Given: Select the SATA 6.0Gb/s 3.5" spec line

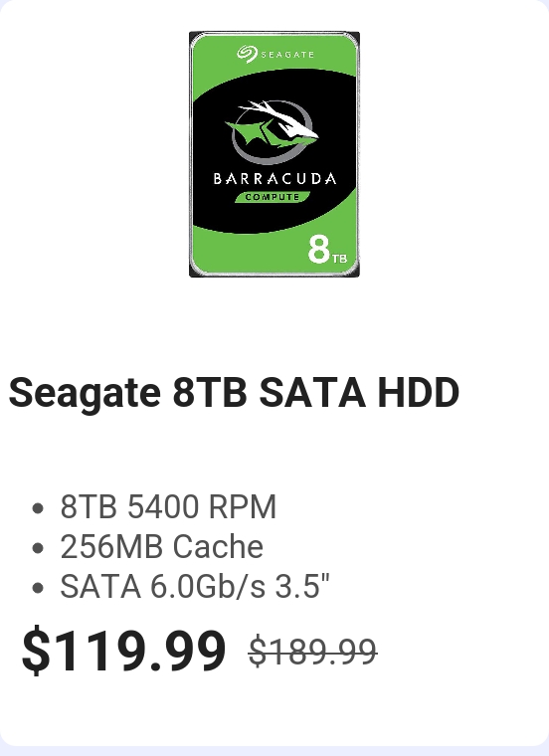Looking at the screenshot, I should 195,587.
